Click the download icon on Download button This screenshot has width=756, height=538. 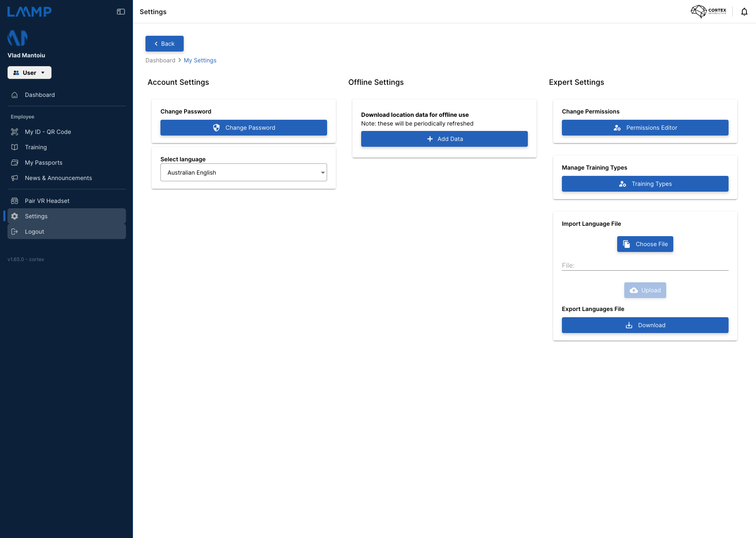(629, 325)
